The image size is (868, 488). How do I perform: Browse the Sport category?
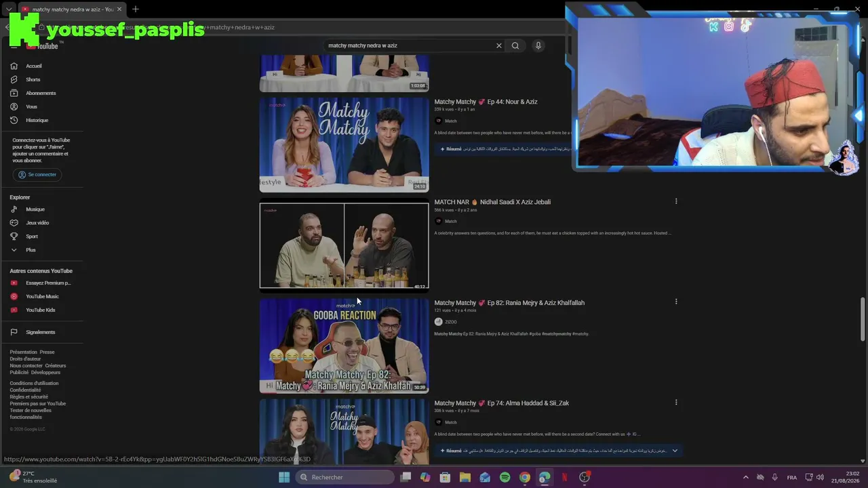[32, 237]
